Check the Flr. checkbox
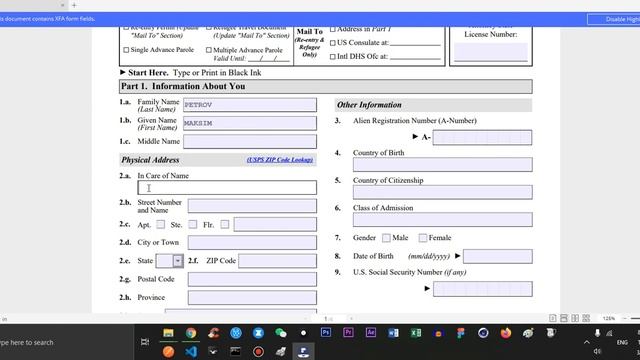The height and width of the screenshot is (360, 640). pyautogui.click(x=224, y=224)
